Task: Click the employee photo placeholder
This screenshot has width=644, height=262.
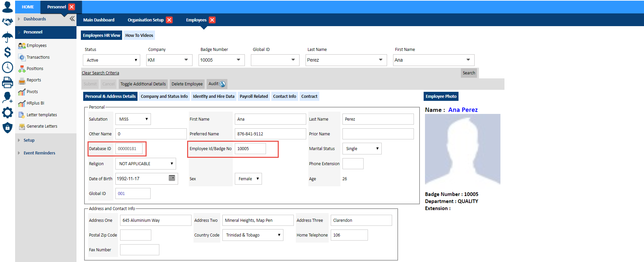Action: point(463,150)
